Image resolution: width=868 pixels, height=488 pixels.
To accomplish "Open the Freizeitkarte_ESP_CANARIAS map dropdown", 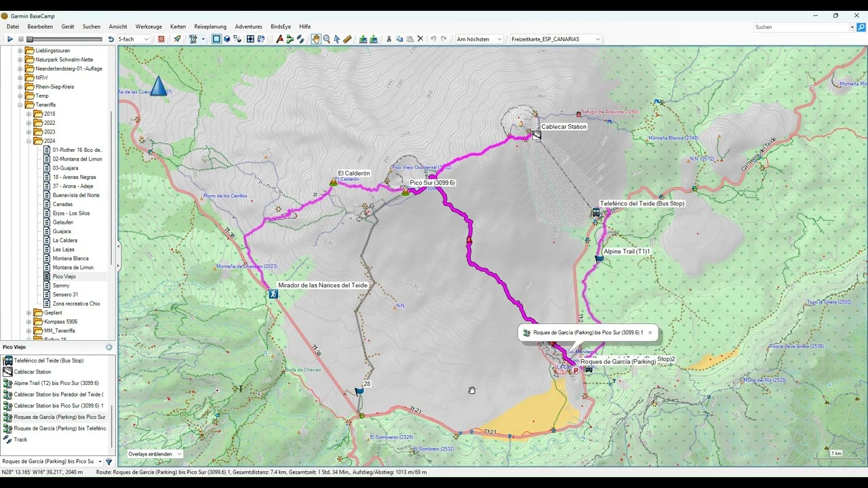I will (555, 39).
